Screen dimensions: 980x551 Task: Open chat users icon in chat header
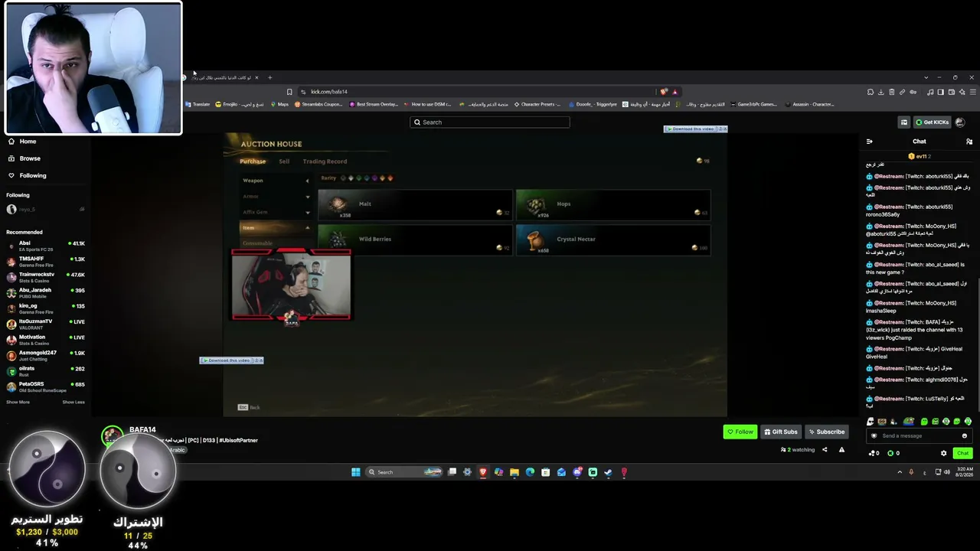coord(969,142)
